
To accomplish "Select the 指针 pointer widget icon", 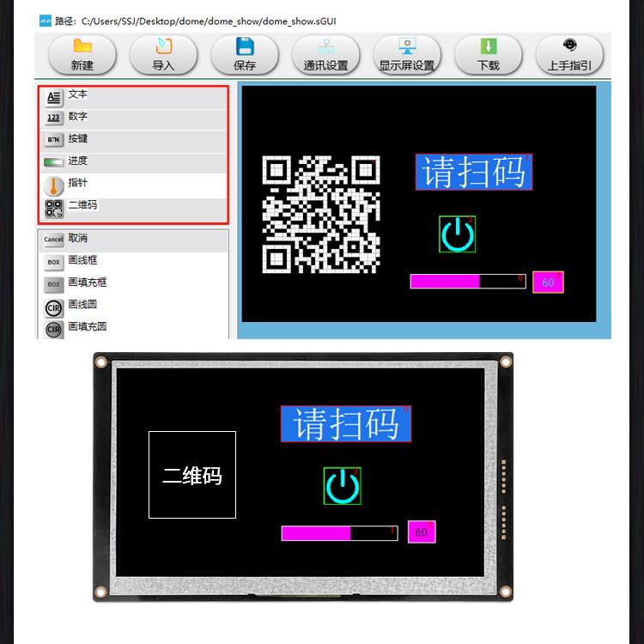I will pos(54,186).
